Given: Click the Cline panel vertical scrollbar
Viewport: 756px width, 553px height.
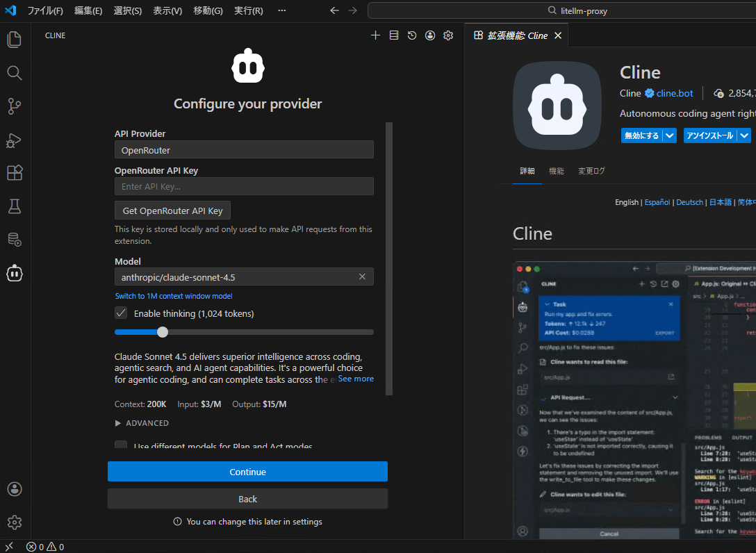Looking at the screenshot, I should (389, 258).
